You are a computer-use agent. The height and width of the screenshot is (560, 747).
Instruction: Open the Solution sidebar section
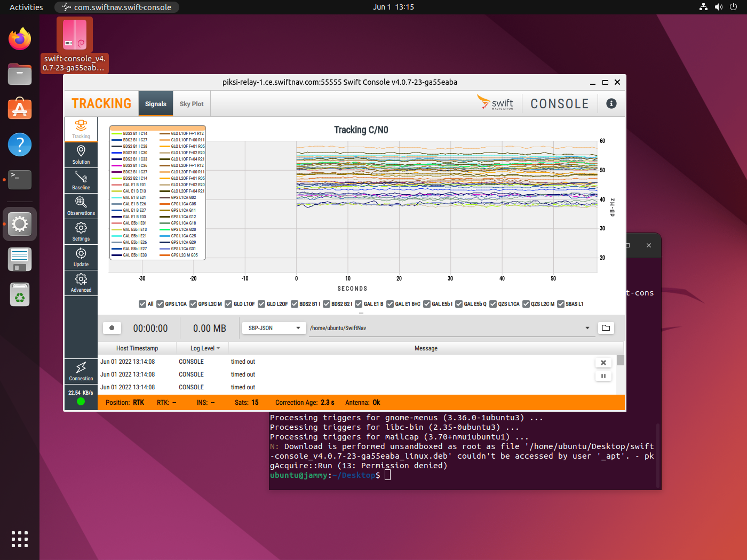click(x=81, y=155)
